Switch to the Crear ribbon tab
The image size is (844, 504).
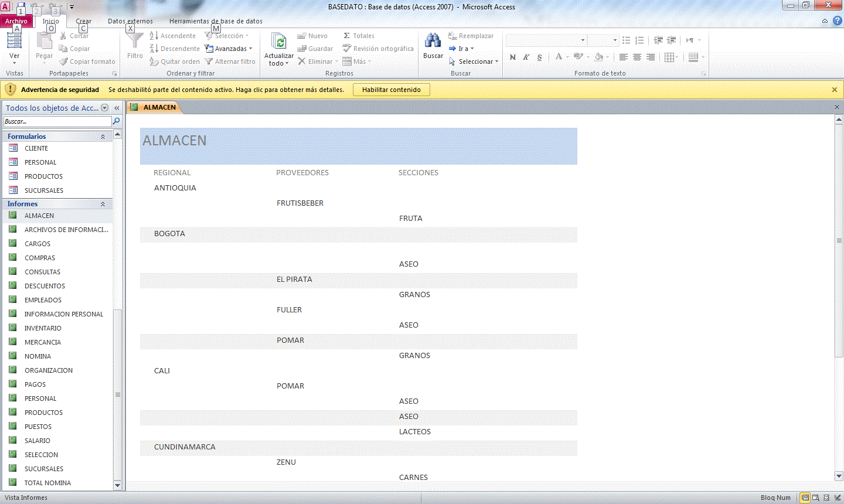[83, 21]
